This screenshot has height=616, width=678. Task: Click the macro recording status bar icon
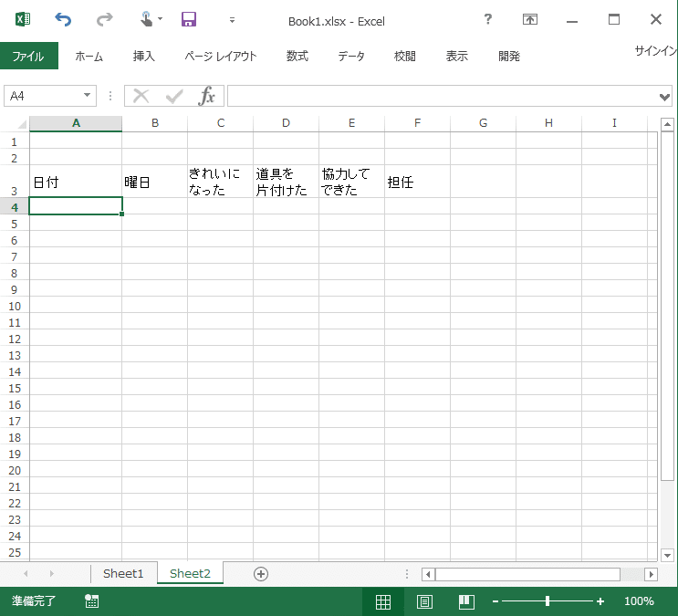(x=91, y=601)
